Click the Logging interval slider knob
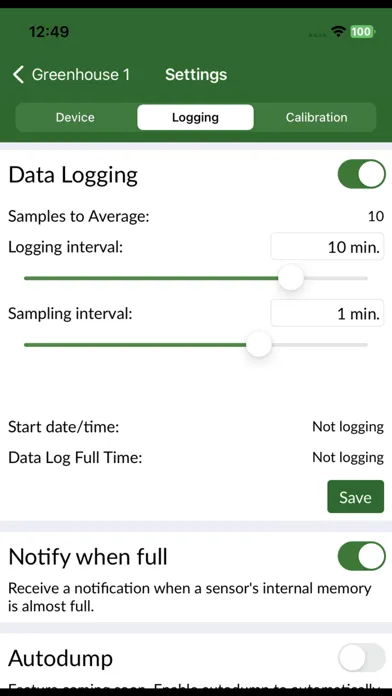Image resolution: width=392 pixels, height=696 pixels. pyautogui.click(x=291, y=278)
